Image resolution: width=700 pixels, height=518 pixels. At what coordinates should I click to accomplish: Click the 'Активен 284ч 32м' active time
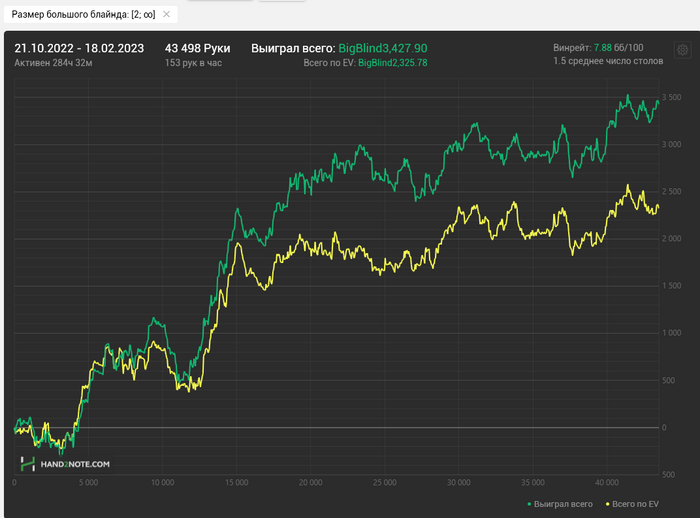(53, 63)
